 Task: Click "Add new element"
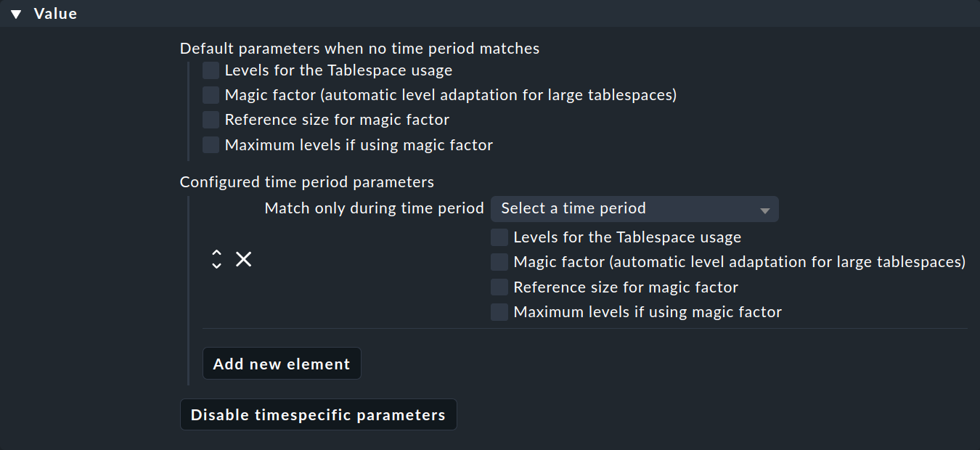(282, 363)
